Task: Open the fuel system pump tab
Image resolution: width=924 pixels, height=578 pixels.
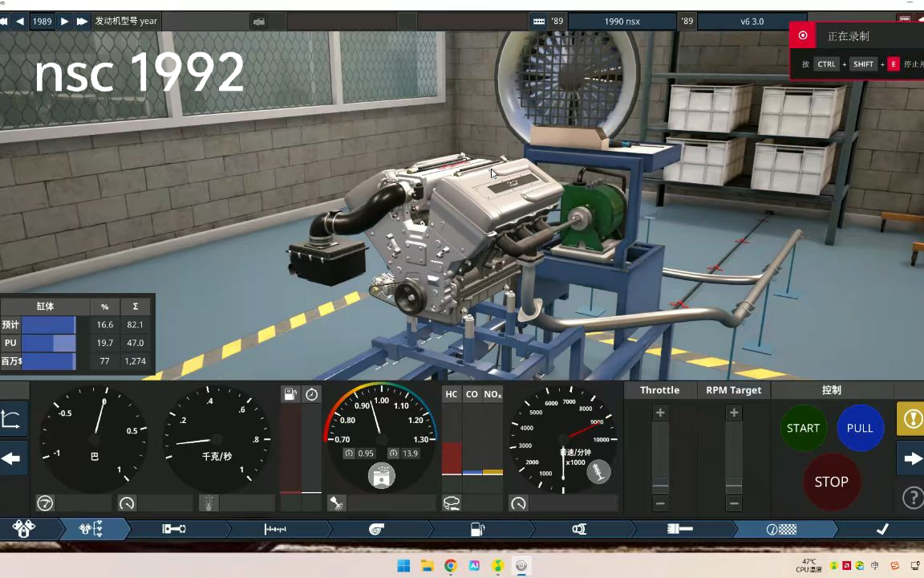Action: (x=477, y=529)
